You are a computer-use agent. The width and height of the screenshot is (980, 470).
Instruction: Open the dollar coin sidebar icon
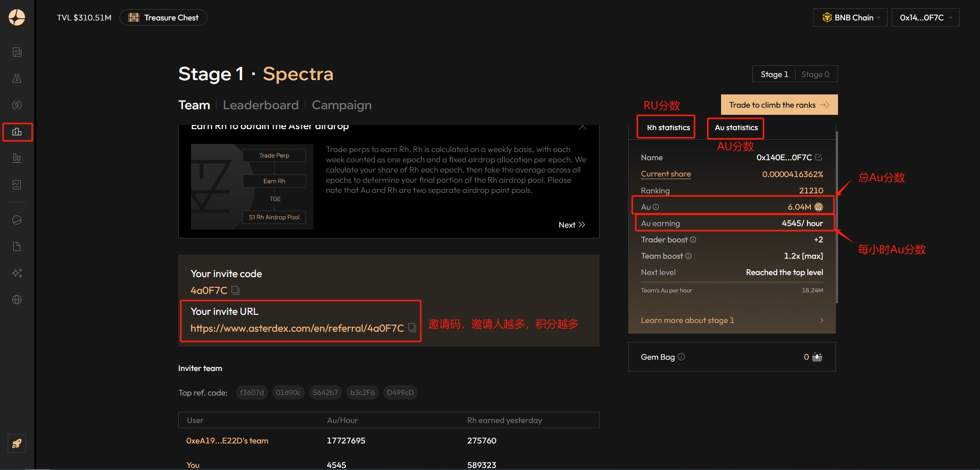pos(17,105)
